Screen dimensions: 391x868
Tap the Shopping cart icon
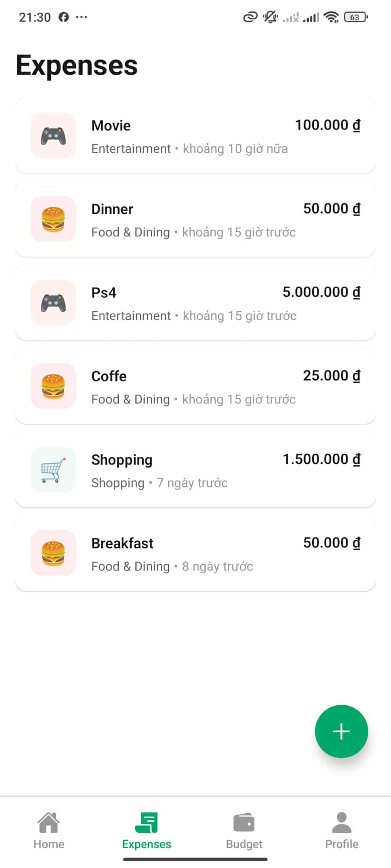[53, 470]
